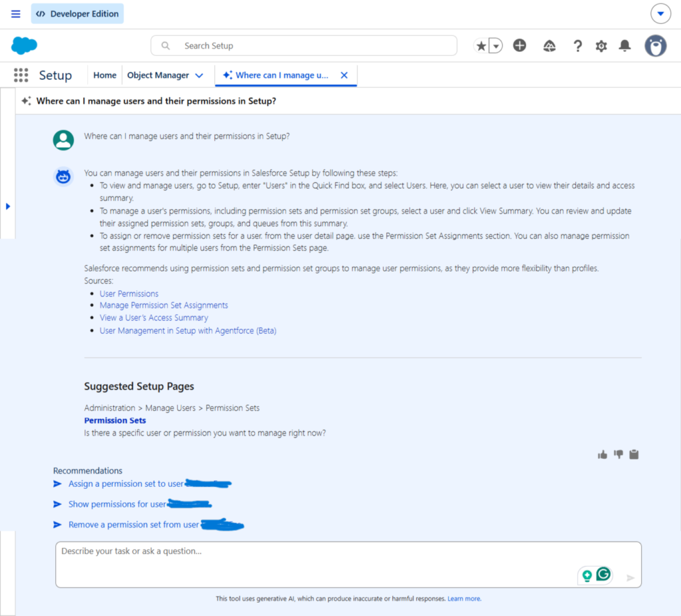Choose 'Remove a permission set from user' recommendation
681x616 pixels.
pyautogui.click(x=134, y=525)
